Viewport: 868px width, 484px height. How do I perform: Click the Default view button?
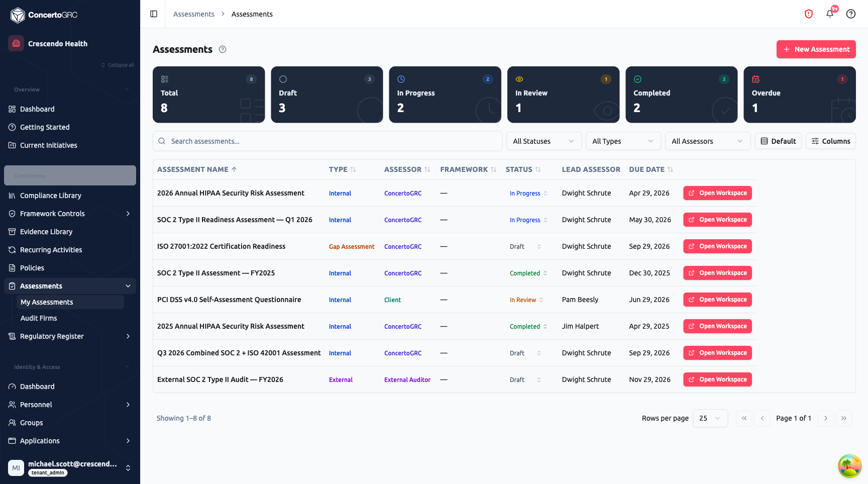point(778,141)
